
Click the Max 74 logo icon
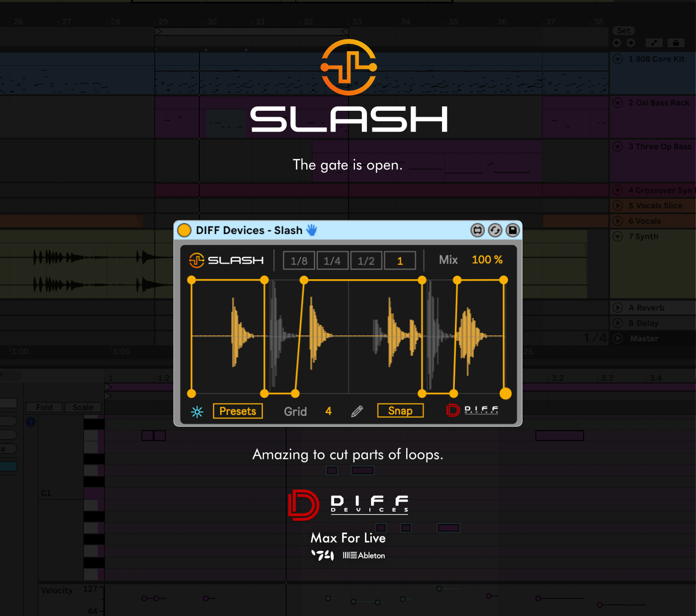coord(323,555)
